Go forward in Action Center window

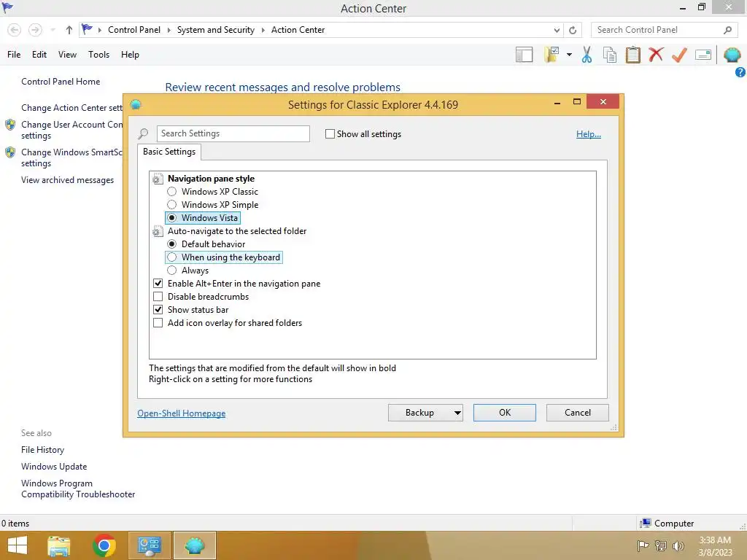coord(35,30)
